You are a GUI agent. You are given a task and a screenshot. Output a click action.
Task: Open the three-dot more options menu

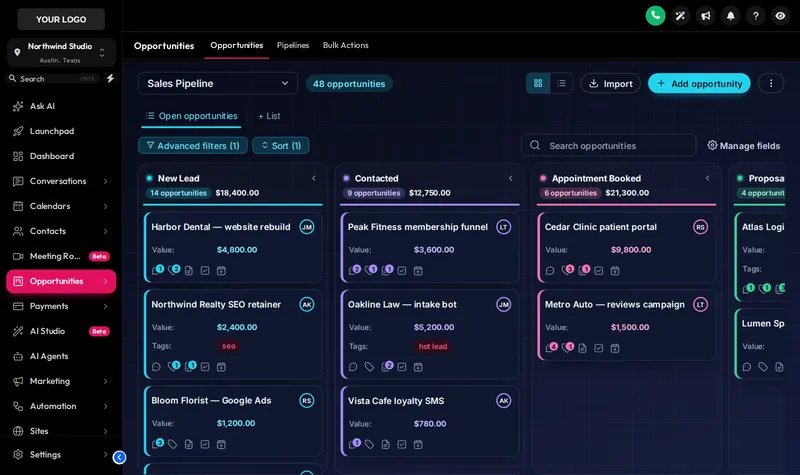771,83
